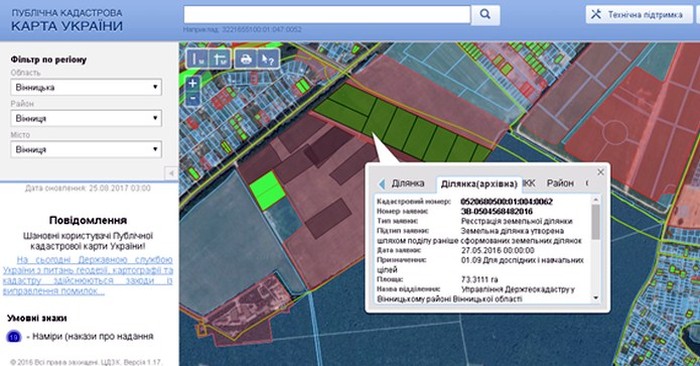Open the Район dropdown showing Вінниця
The height and width of the screenshot is (366, 700).
point(86,118)
